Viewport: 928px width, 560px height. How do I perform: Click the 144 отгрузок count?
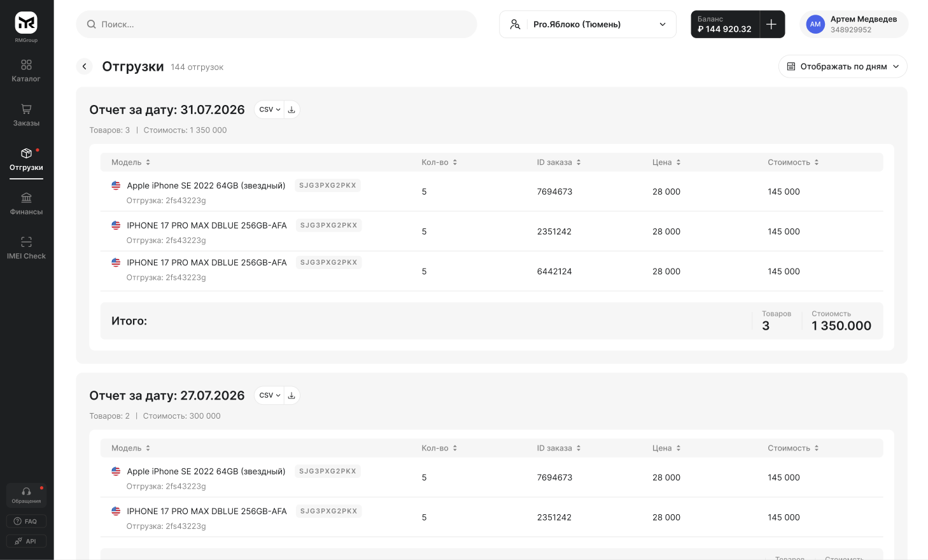(x=197, y=67)
